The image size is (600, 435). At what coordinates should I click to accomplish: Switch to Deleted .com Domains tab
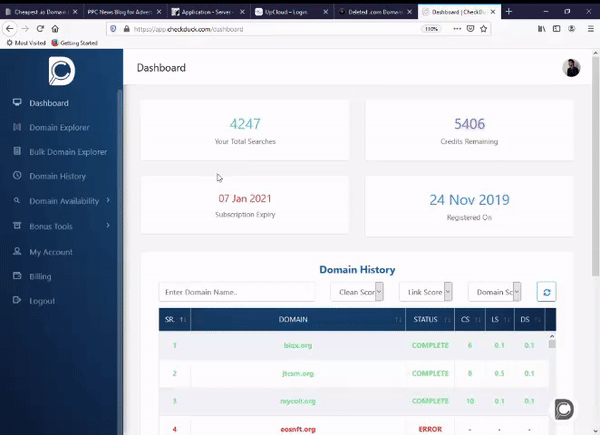376,12
